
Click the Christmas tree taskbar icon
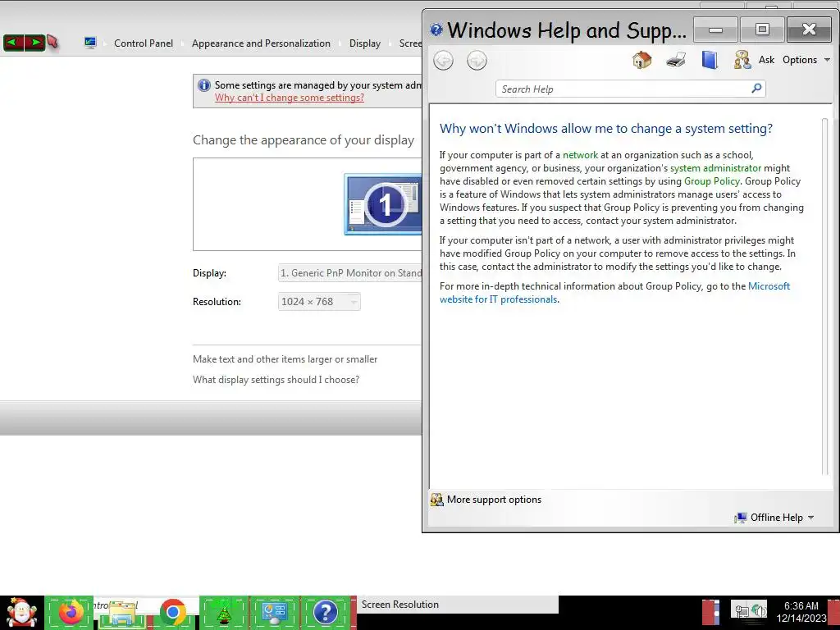(224, 613)
